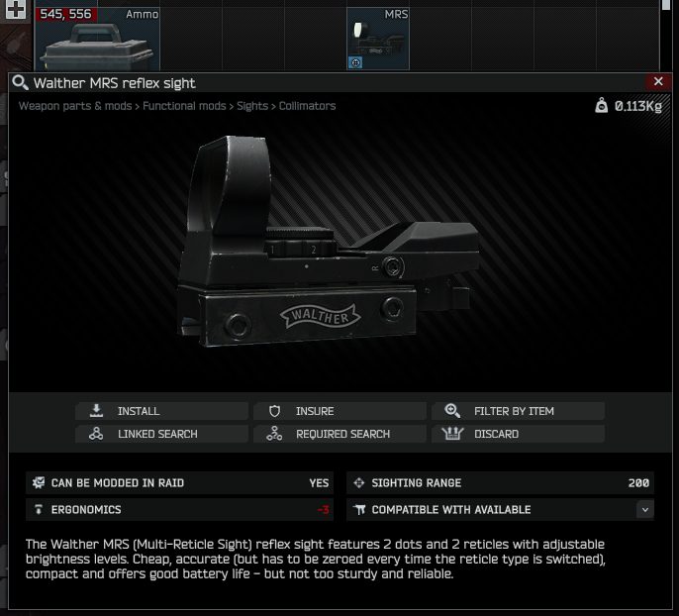Click the weight icon near 0.113Kg

pos(601,105)
